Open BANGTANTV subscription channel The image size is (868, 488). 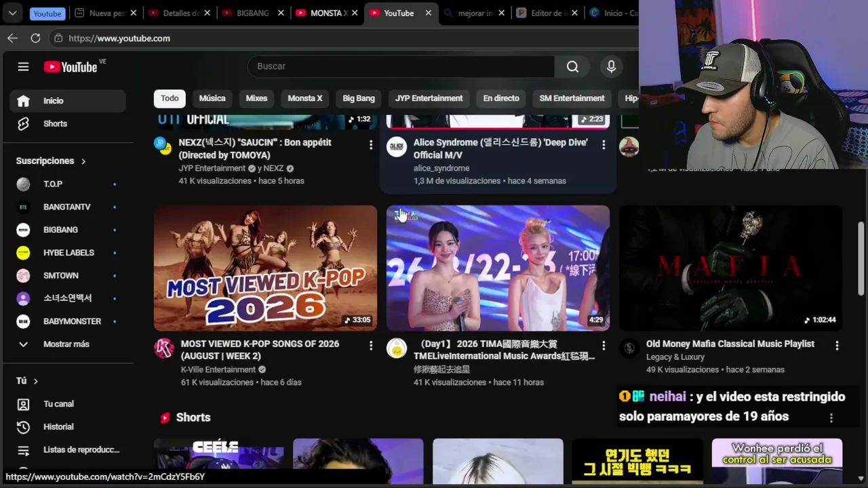point(68,207)
